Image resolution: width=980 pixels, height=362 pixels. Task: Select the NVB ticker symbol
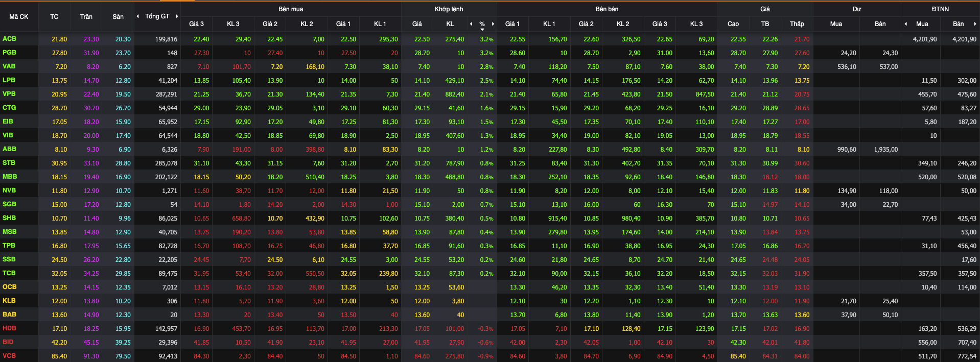click(9, 190)
